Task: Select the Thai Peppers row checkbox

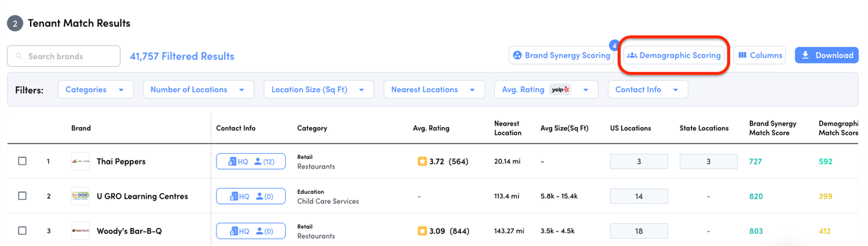Action: coord(22,161)
